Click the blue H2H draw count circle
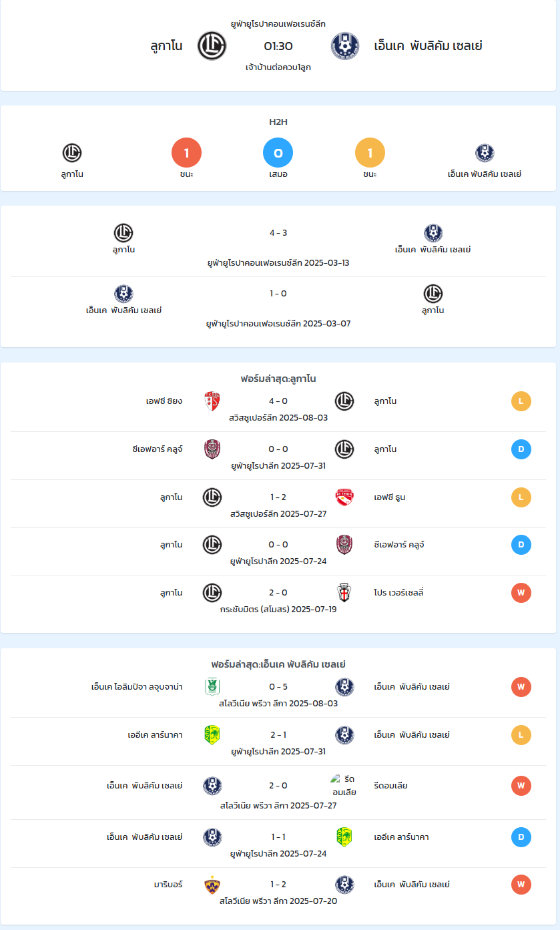 (278, 153)
